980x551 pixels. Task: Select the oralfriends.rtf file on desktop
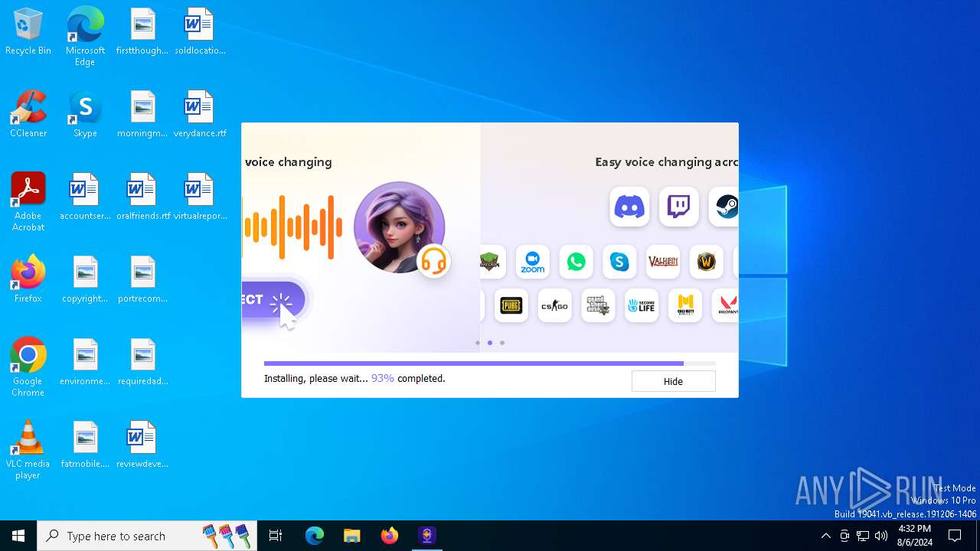pos(142,197)
